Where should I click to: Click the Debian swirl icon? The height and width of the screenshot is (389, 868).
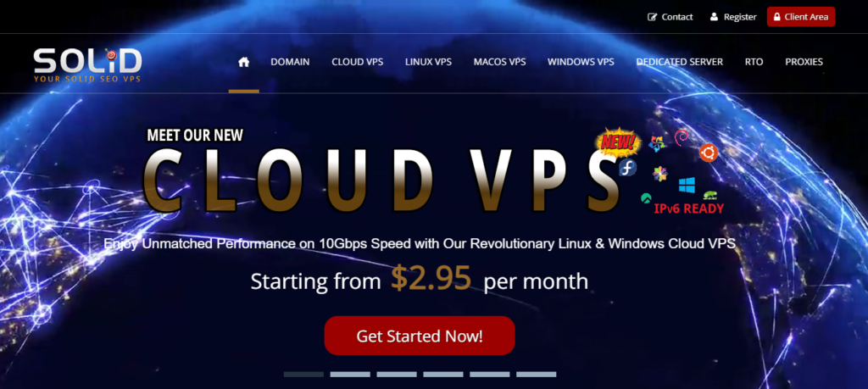682,136
